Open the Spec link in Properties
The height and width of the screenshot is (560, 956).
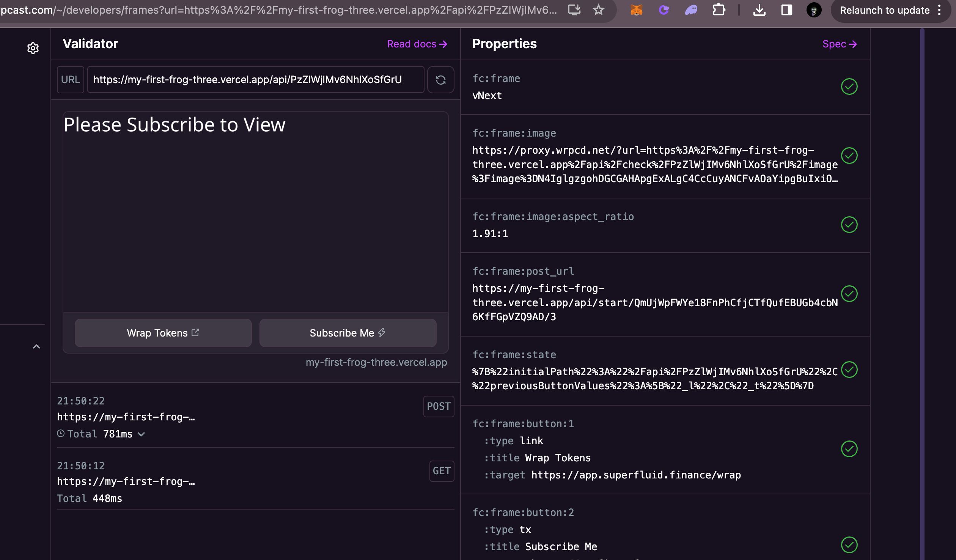[x=840, y=44]
